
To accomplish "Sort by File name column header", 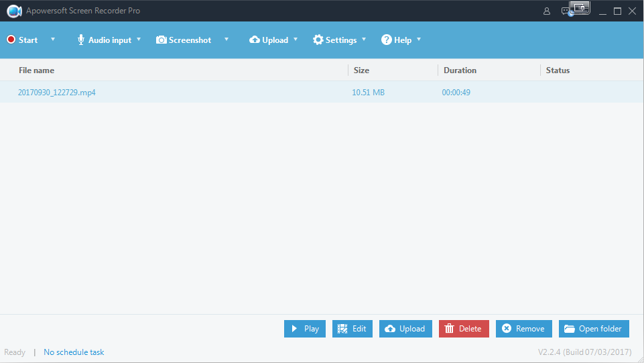I will pos(37,70).
